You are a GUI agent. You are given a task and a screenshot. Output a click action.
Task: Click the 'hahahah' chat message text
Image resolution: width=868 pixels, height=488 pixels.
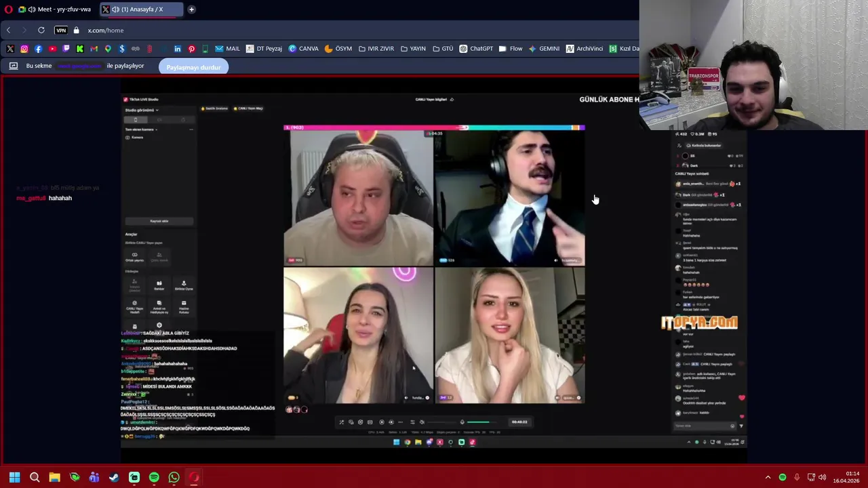pyautogui.click(x=60, y=198)
